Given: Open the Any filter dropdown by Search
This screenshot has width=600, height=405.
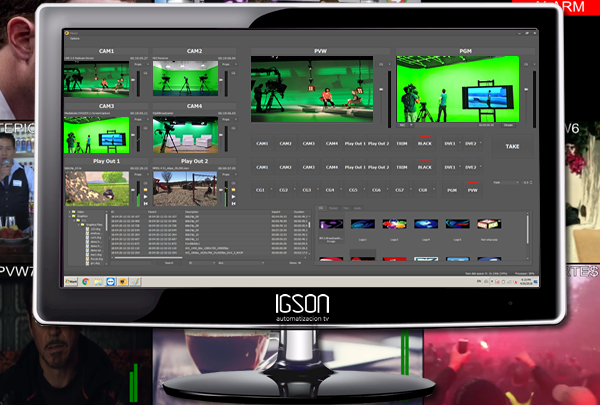Looking at the screenshot, I should [x=241, y=263].
